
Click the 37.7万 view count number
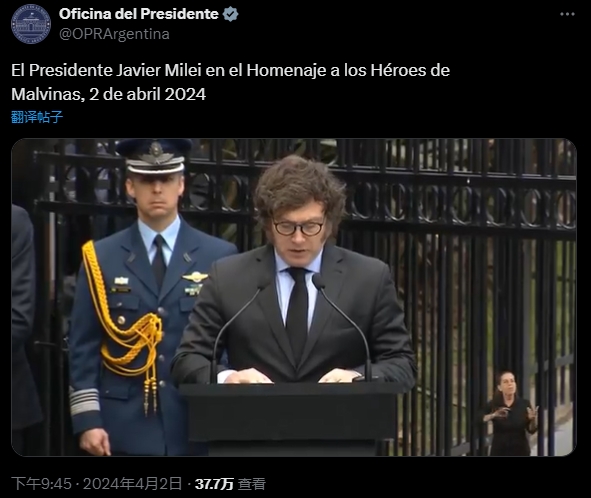pos(214,484)
